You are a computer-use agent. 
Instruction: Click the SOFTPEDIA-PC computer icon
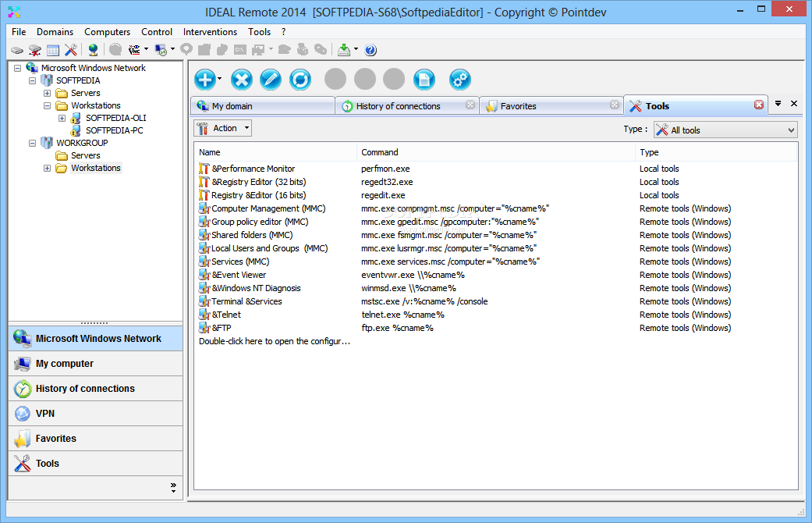(x=76, y=130)
